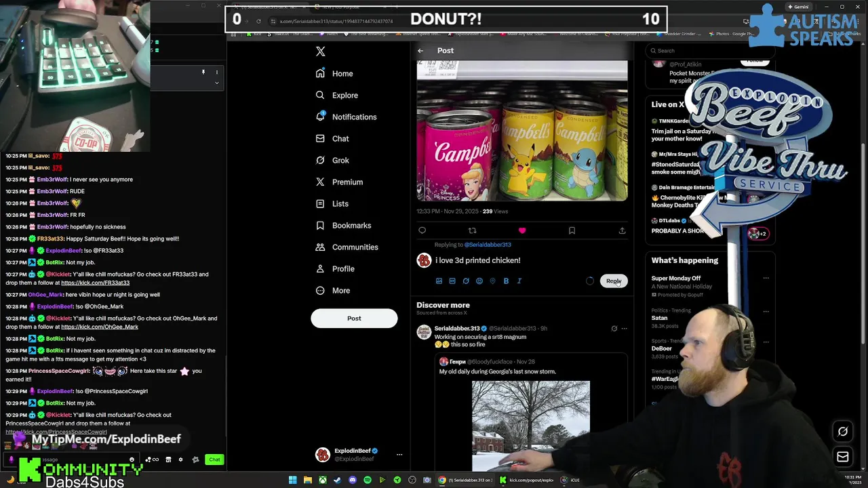868x488 pixels.
Task: Open the snowy tree photo
Action: click(x=531, y=426)
